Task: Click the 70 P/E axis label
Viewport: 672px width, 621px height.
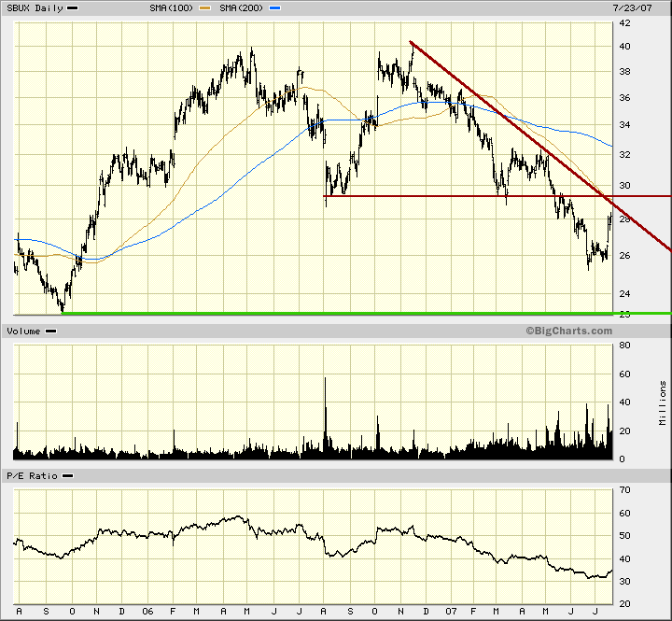Action: coord(624,489)
